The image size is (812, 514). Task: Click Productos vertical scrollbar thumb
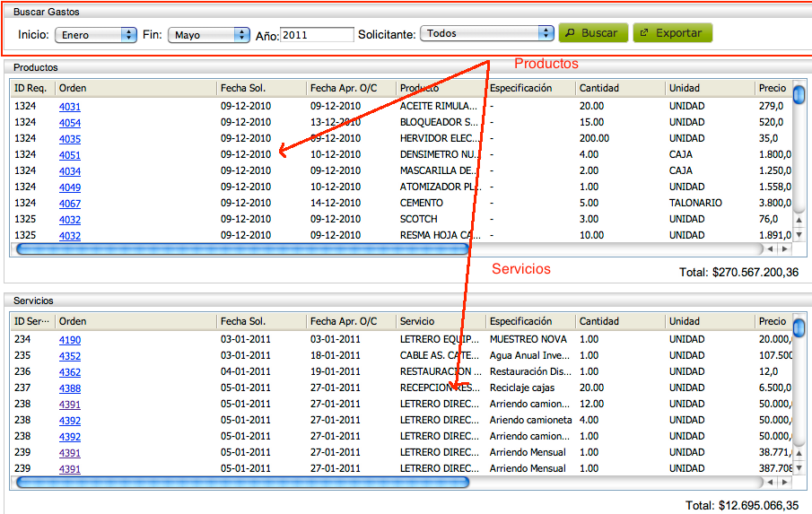coord(799,95)
